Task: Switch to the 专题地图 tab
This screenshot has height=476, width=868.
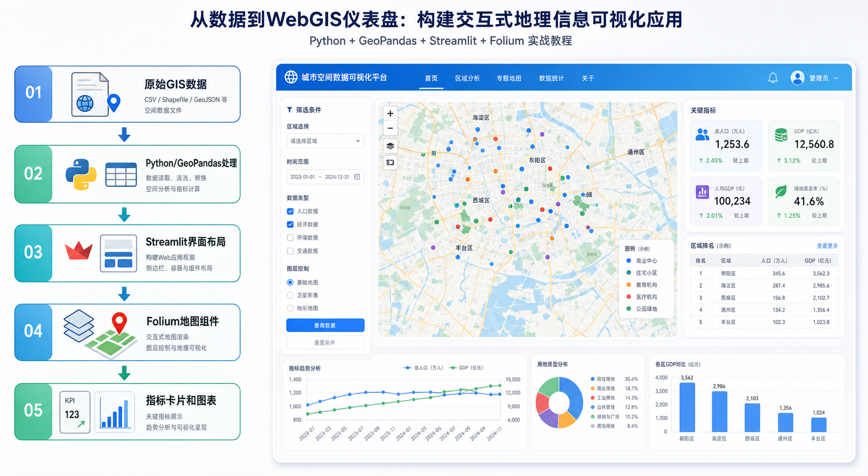Action: tap(509, 78)
